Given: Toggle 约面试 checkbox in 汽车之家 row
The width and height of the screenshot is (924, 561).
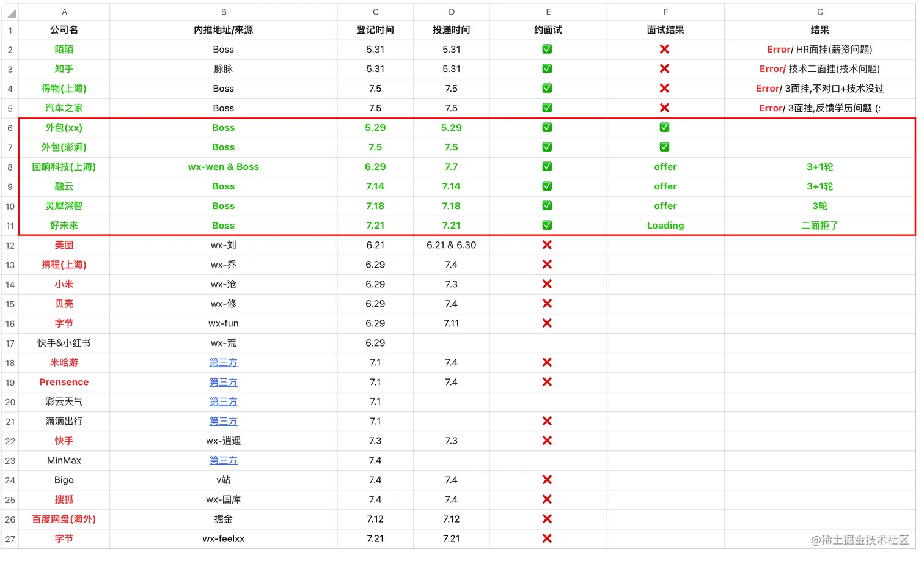Looking at the screenshot, I should coord(548,108).
